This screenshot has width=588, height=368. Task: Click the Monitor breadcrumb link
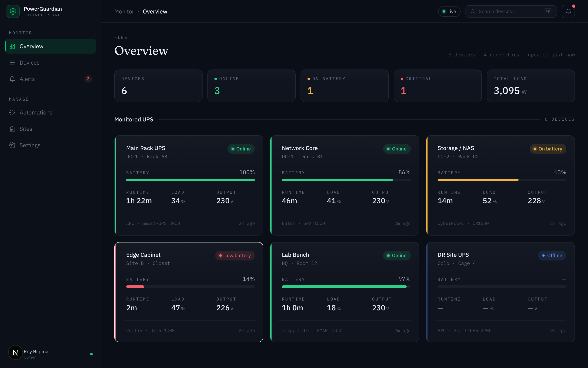(x=124, y=11)
